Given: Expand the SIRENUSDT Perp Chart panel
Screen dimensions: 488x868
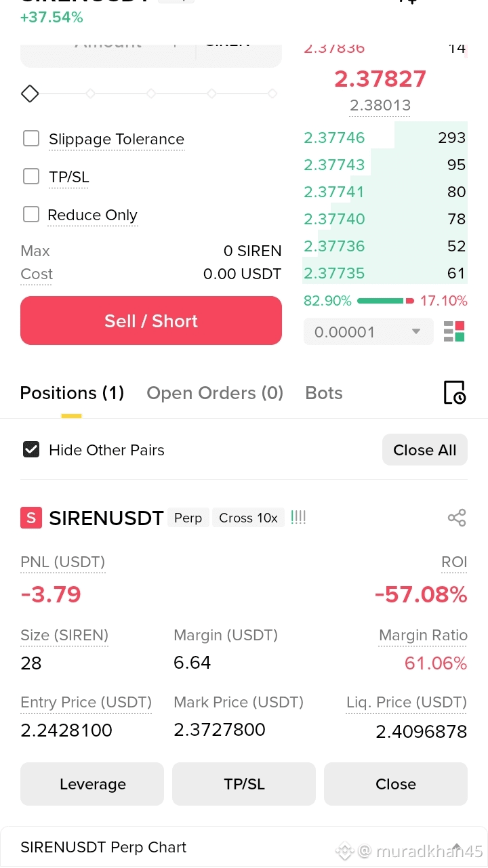Looking at the screenshot, I should click(x=244, y=847).
